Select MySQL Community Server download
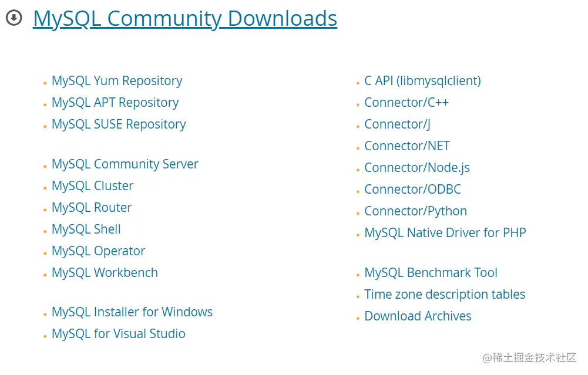Viewport: 588px width, 375px height. click(x=125, y=164)
